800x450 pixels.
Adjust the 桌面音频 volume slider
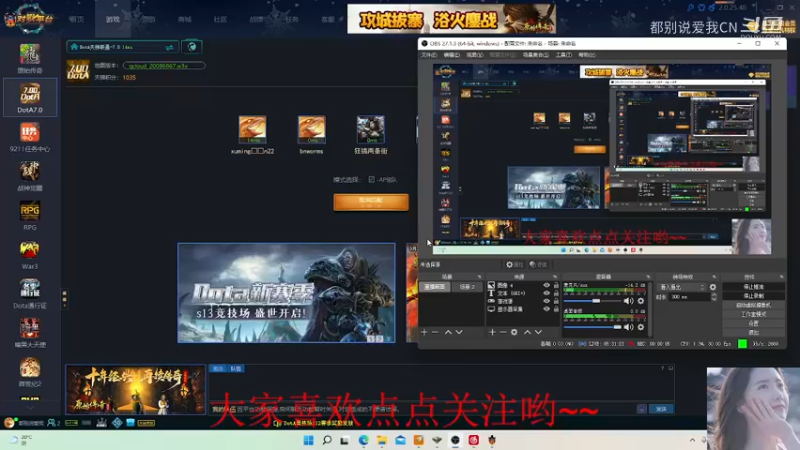tap(592, 327)
